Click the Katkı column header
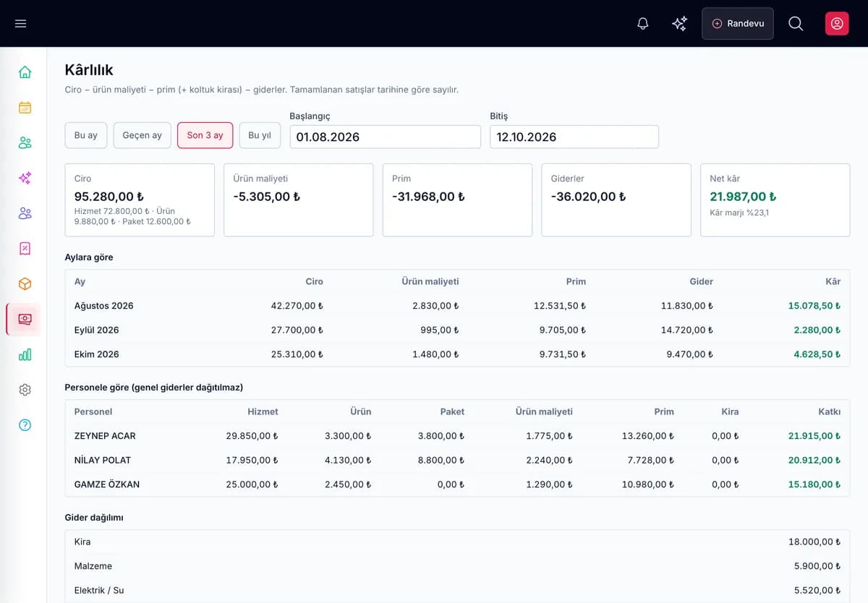The image size is (868, 603). coord(830,411)
